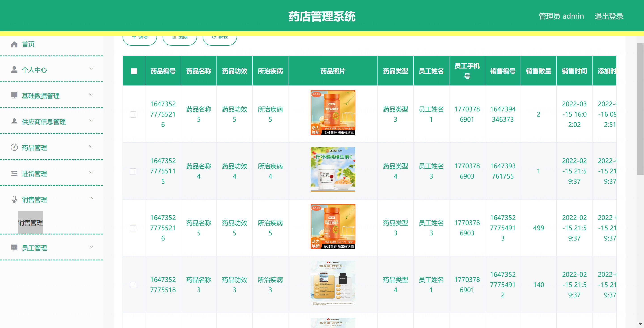Click sales number 1647394346373 cell
The height and width of the screenshot is (328, 644).
coord(503,114)
